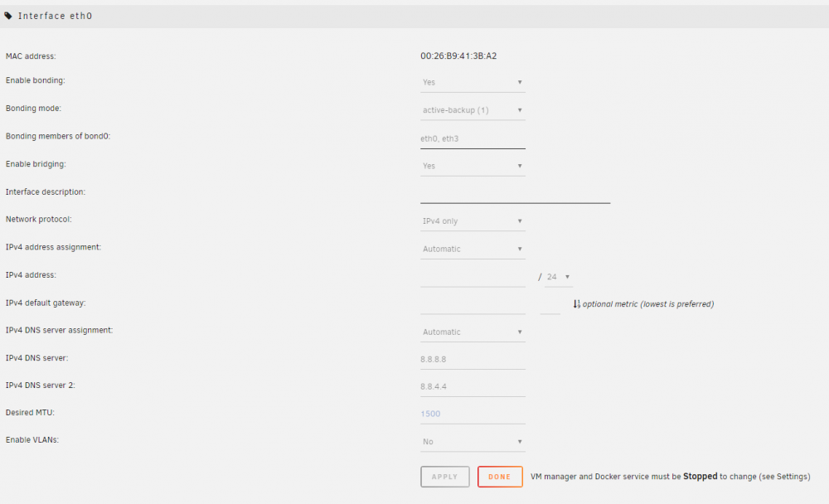Click the IPv4 address input field
This screenshot has height=504, width=829.
click(x=473, y=277)
